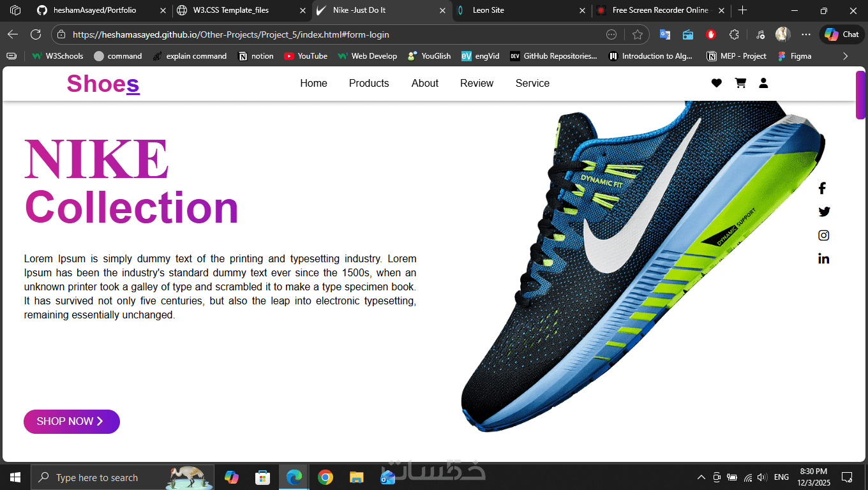Open the wishlist heart icon
The width and height of the screenshot is (868, 490).
[717, 83]
